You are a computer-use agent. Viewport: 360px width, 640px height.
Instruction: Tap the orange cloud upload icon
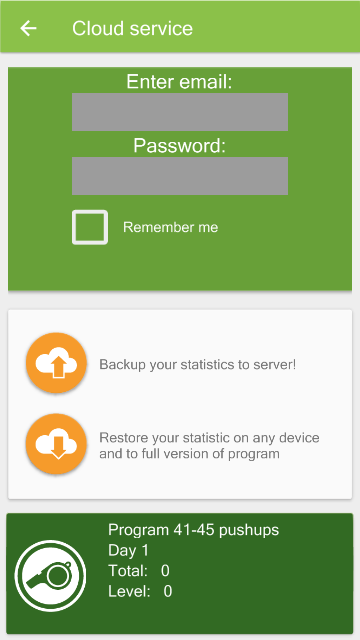56,363
